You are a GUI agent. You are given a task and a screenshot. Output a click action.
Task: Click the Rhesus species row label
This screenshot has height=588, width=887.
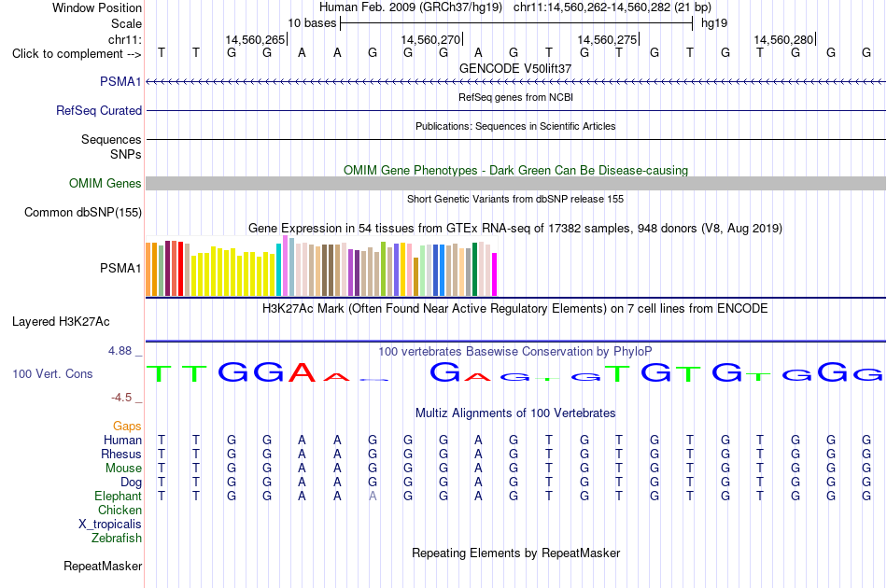pyautogui.click(x=121, y=454)
